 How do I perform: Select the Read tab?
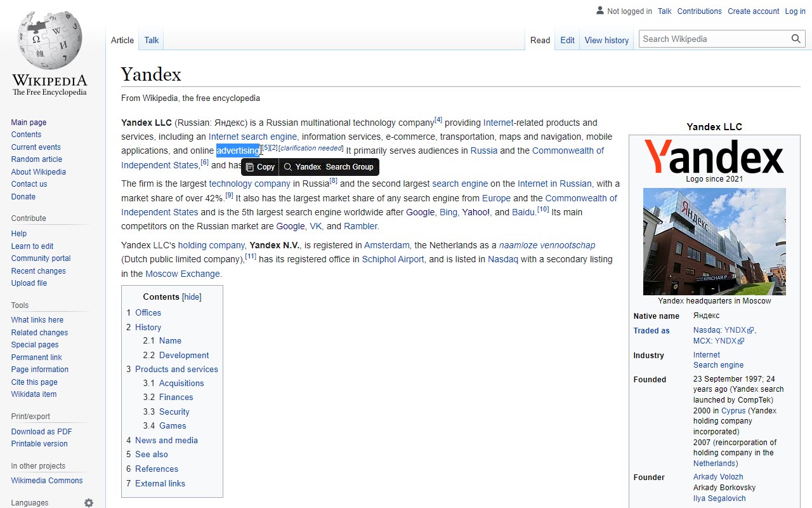[x=540, y=40]
